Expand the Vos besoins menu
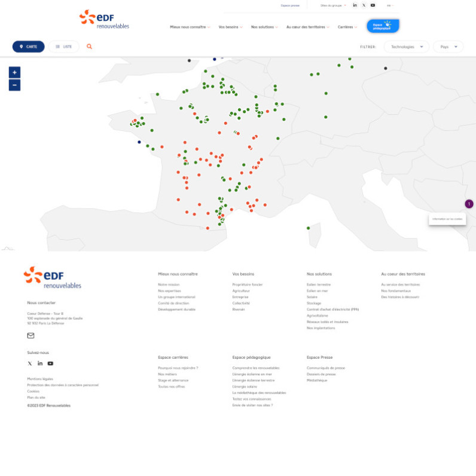Image resolution: width=476 pixels, height=476 pixels. tap(230, 27)
